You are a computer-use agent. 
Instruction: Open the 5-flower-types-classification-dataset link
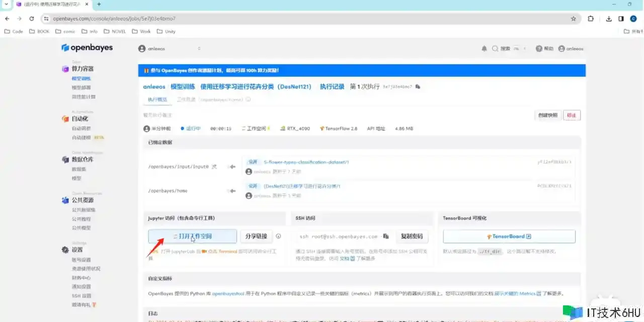pos(306,162)
